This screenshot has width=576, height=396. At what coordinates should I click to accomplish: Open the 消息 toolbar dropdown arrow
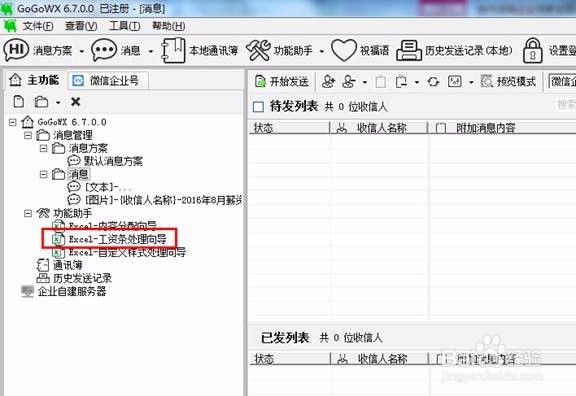151,51
